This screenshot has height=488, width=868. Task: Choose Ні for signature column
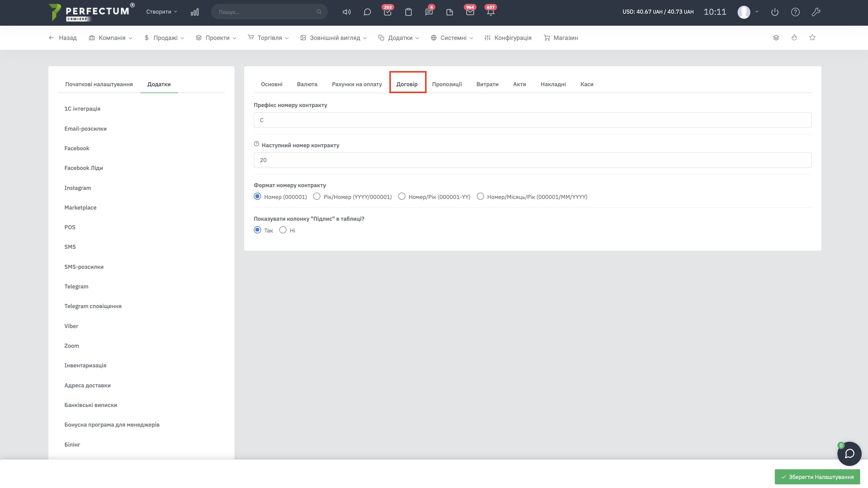(x=283, y=230)
